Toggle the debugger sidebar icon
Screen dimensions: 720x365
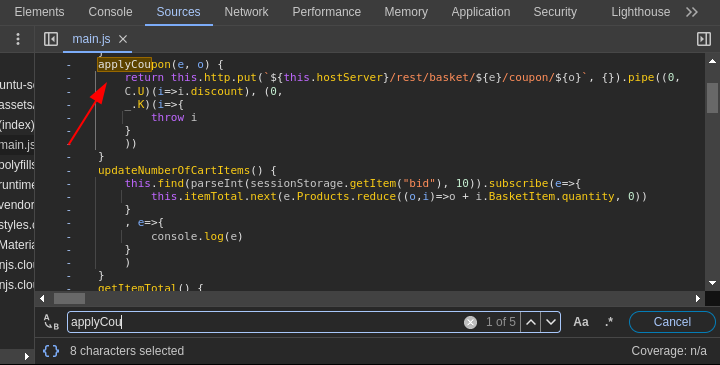(703, 39)
